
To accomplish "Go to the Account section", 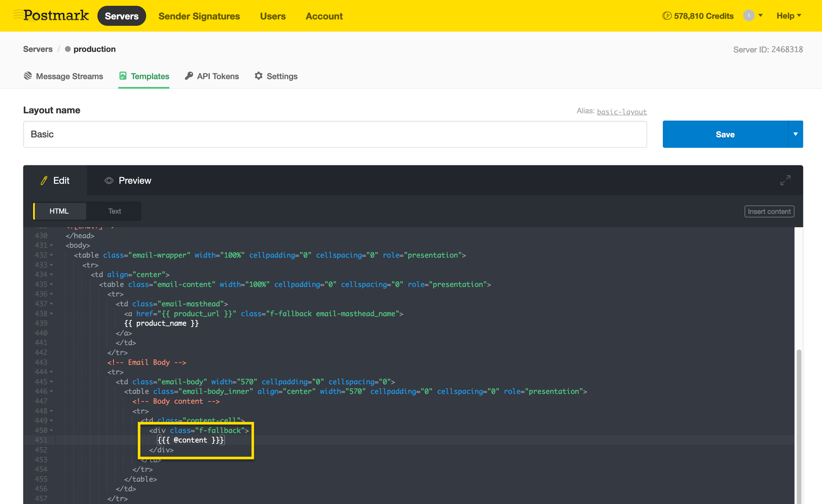I will 324,16.
